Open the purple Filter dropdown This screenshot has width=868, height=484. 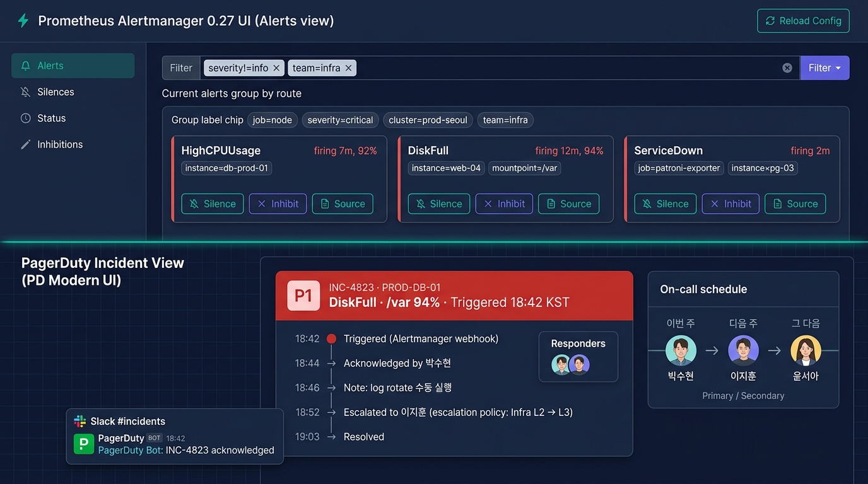[824, 68]
